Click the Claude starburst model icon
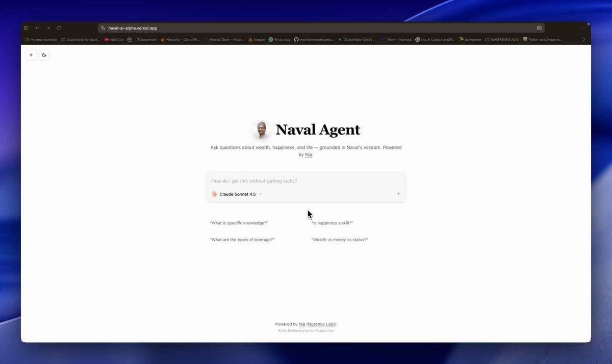This screenshot has width=612, height=364. pos(214,194)
